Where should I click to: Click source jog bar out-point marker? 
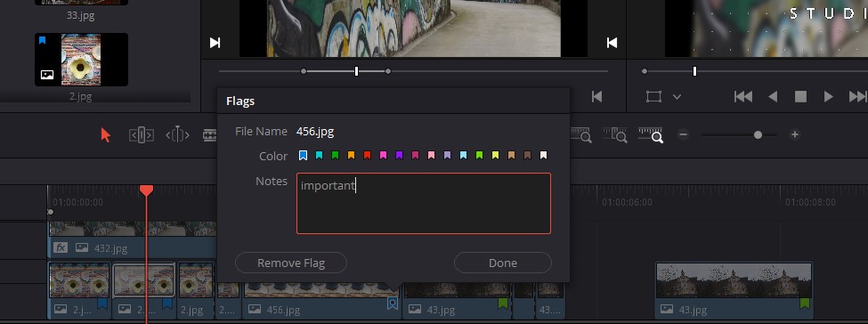(x=388, y=71)
